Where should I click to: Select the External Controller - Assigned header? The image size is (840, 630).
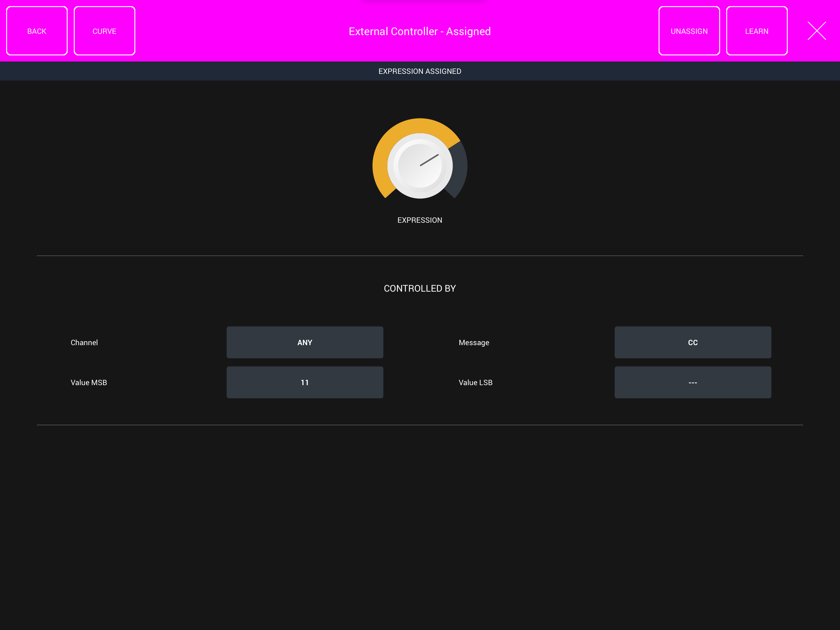(419, 31)
